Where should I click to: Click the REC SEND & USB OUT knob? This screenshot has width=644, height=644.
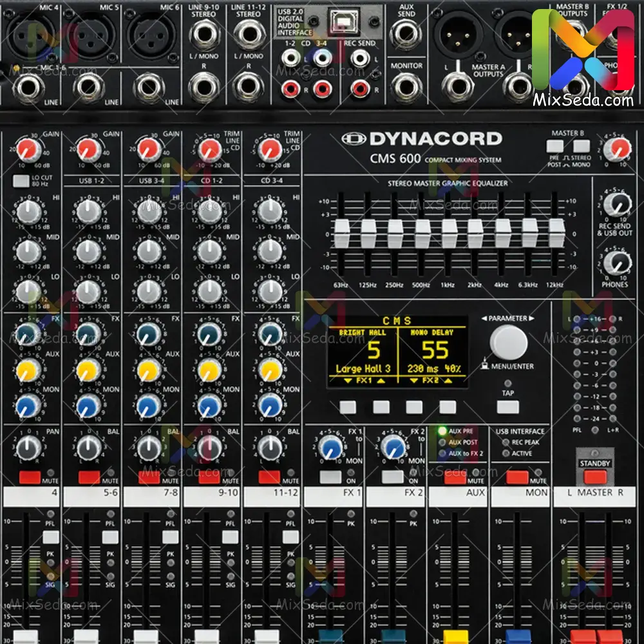[x=618, y=205]
